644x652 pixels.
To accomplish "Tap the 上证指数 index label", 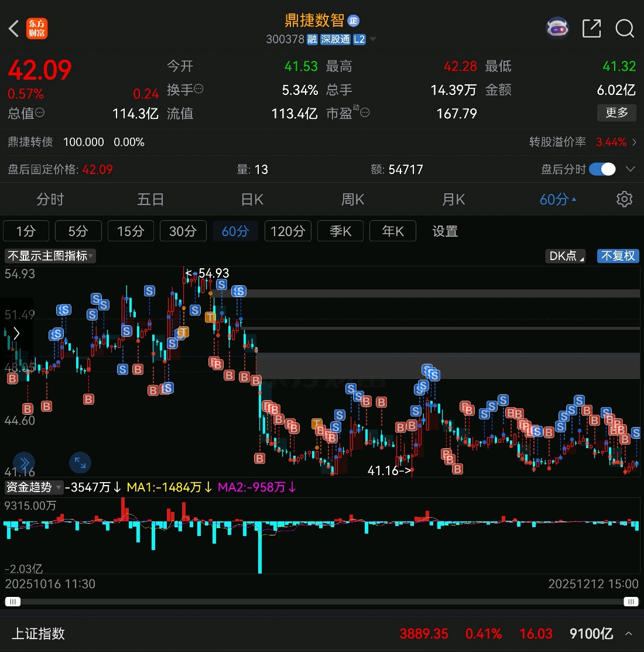I will coord(38,633).
